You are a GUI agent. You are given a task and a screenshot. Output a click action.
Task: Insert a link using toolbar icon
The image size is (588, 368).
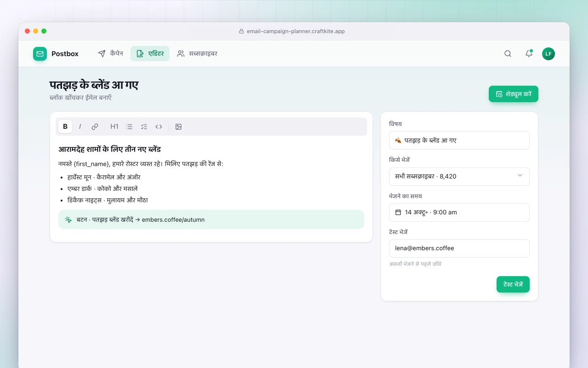pos(95,126)
